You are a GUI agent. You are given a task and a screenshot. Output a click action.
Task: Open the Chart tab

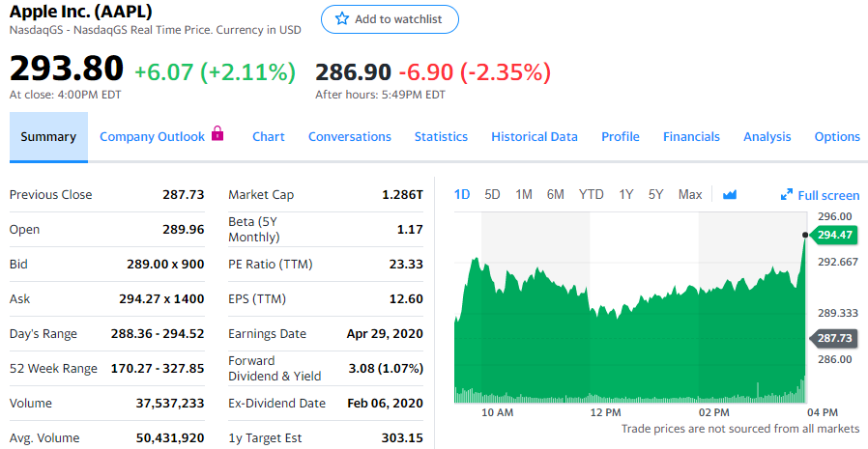pos(268,137)
